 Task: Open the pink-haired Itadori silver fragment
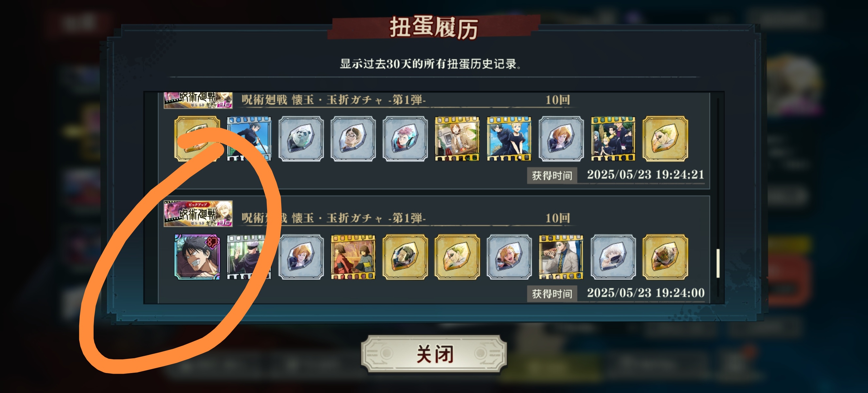[x=405, y=139]
